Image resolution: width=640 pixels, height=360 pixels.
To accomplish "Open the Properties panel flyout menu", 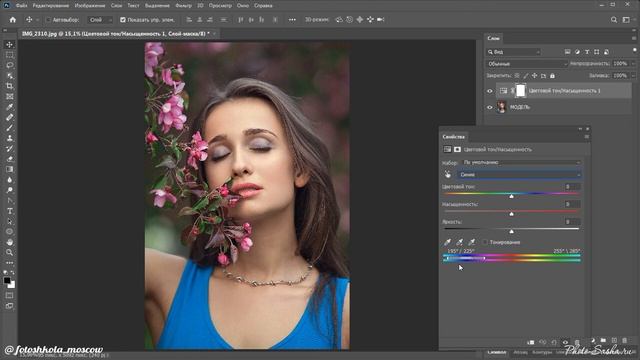I will point(587,137).
